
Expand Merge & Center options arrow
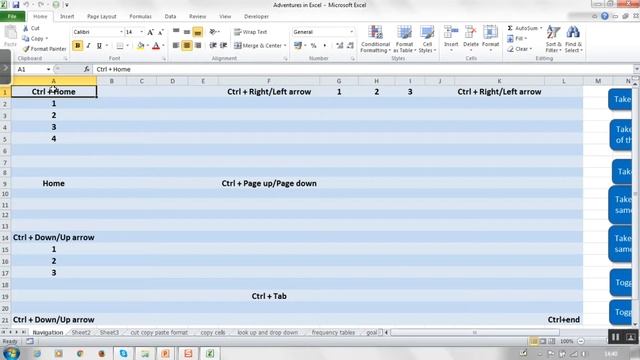click(285, 46)
